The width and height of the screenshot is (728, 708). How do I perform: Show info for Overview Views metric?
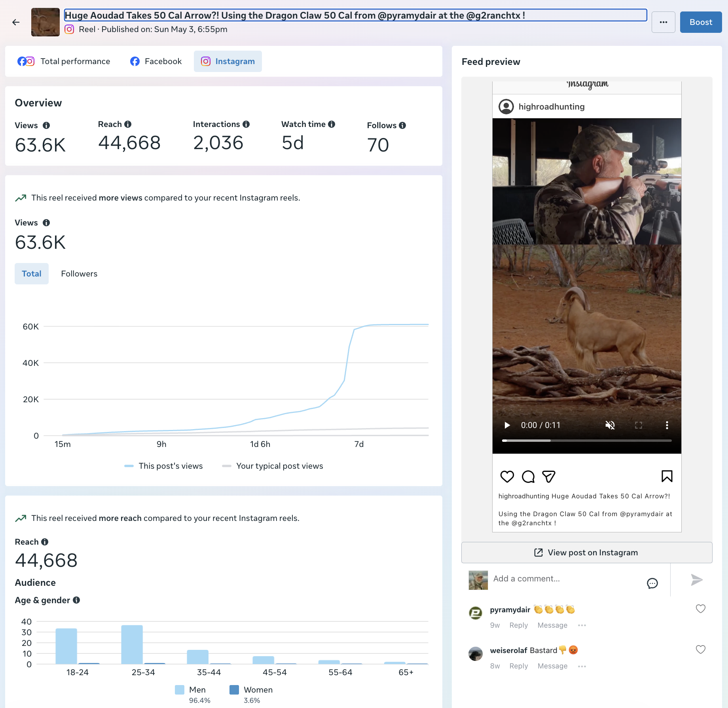(x=46, y=125)
